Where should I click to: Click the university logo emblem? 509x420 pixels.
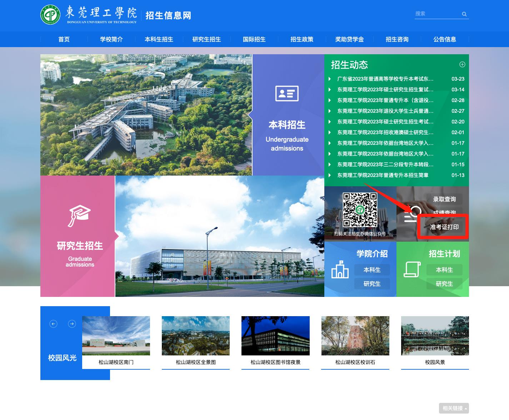pyautogui.click(x=50, y=15)
